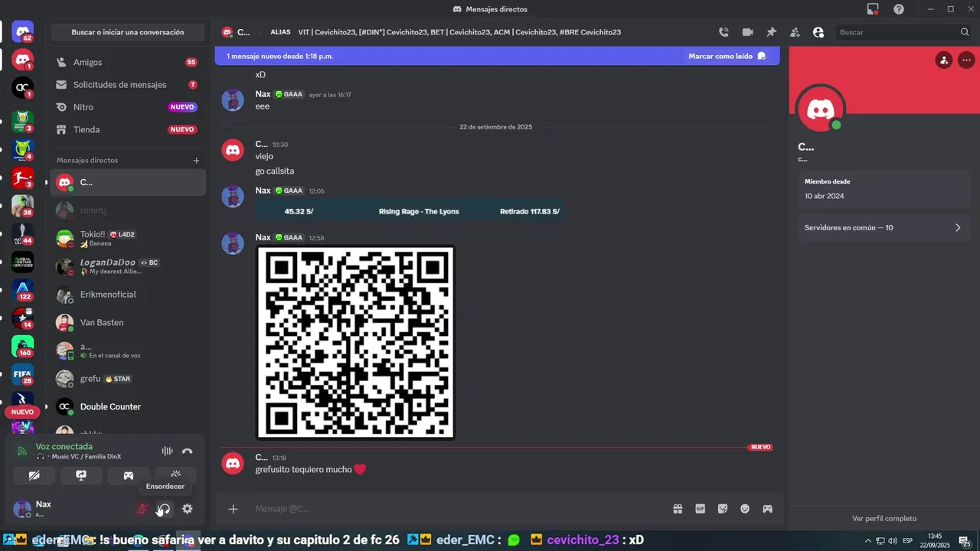This screenshot has width=980, height=551.
Task: Open Windows notification center icon
Action: tap(965, 541)
